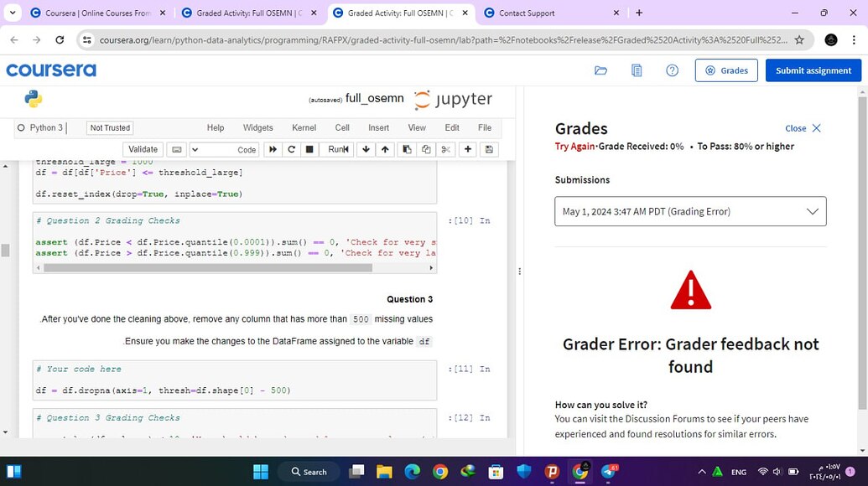Screen dimensions: 868x486
Task: Expand hidden icons in the system tray
Action: pyautogui.click(x=703, y=471)
